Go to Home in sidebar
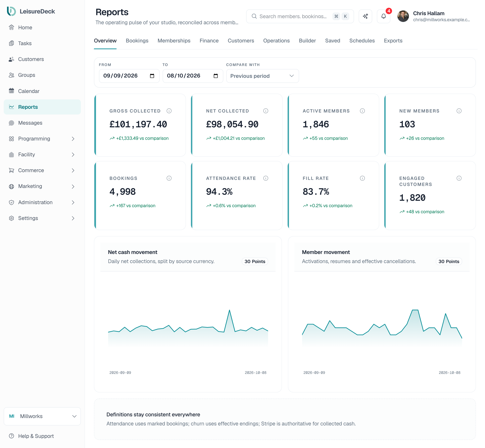The width and height of the screenshot is (485, 448). click(42, 27)
